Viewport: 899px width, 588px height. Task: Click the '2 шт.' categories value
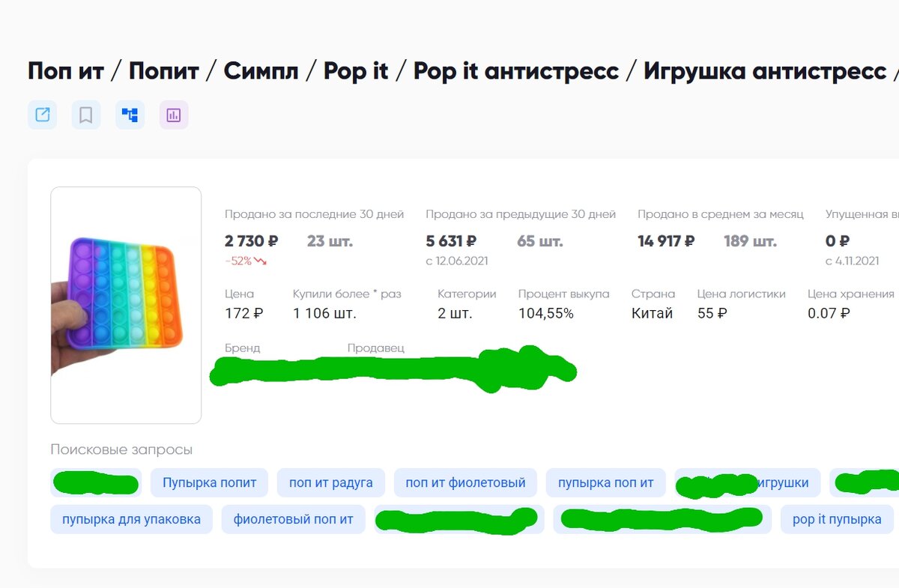click(x=455, y=313)
